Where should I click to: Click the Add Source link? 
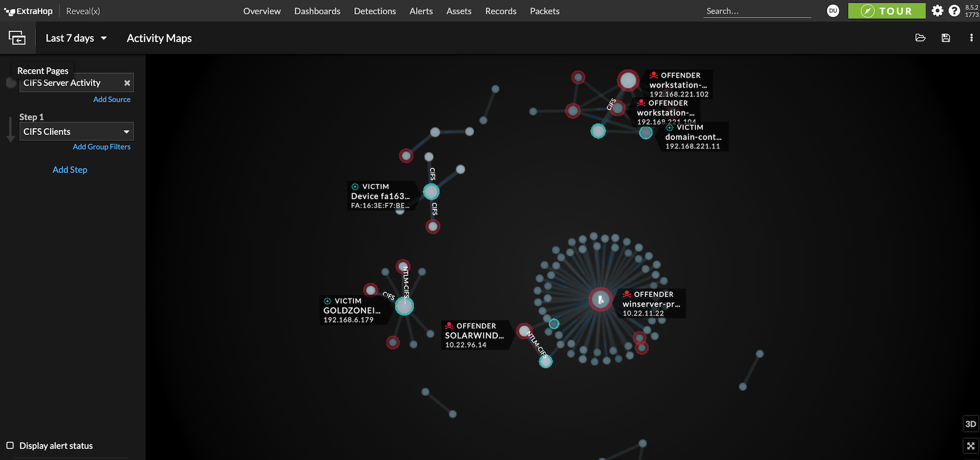tap(112, 99)
